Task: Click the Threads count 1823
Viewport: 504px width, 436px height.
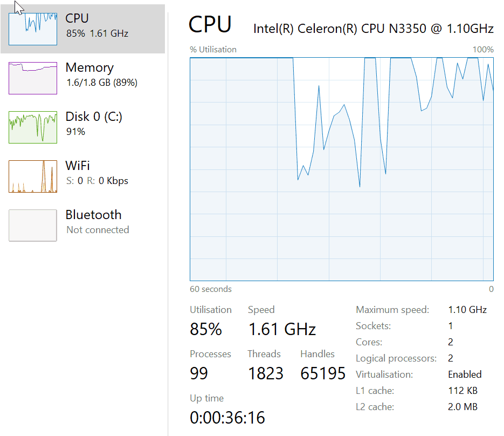Action: (x=265, y=373)
